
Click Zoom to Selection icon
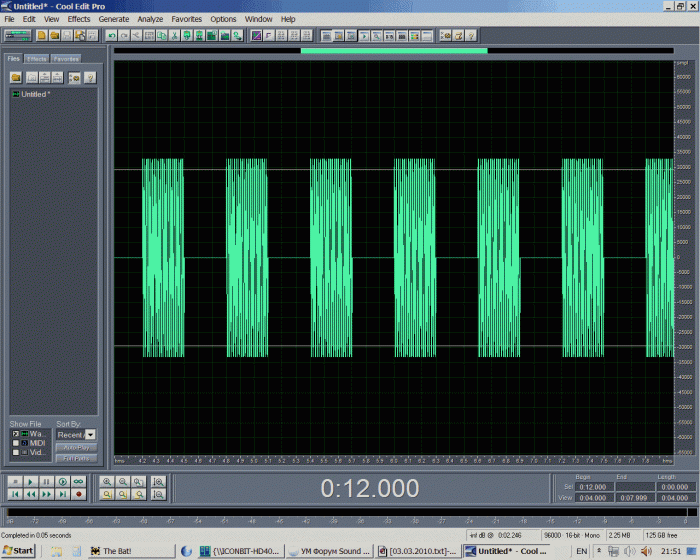pos(107,494)
